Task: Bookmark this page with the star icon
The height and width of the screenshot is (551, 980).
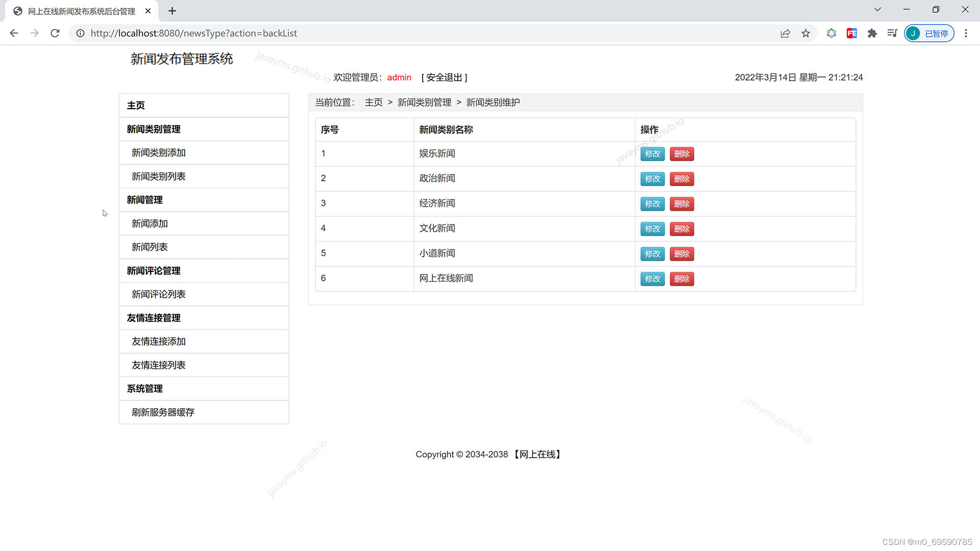Action: tap(805, 33)
